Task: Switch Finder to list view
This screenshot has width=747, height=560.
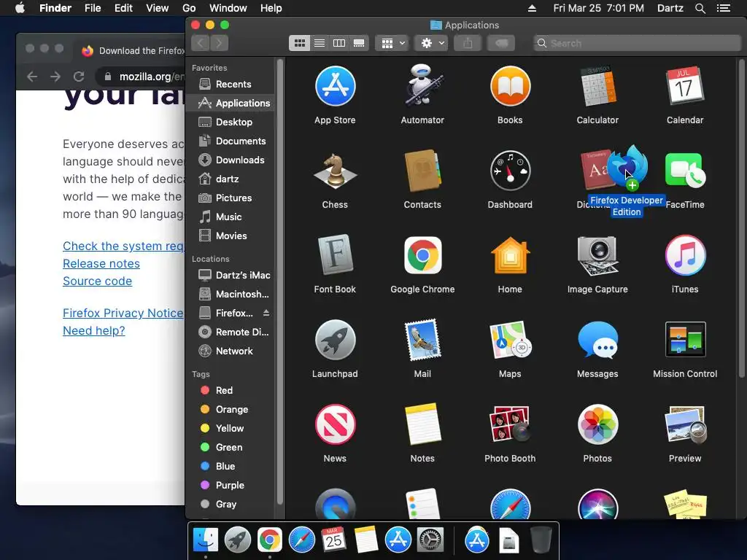Action: [320, 43]
